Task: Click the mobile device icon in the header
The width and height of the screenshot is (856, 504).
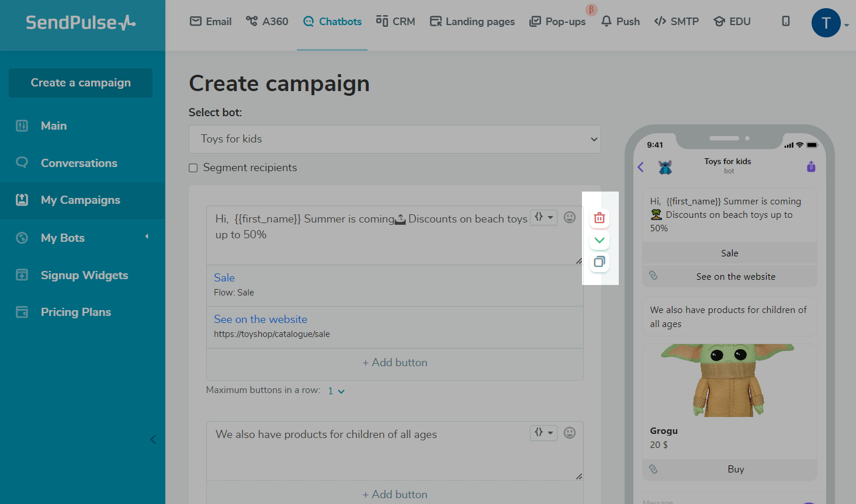Action: 786,22
